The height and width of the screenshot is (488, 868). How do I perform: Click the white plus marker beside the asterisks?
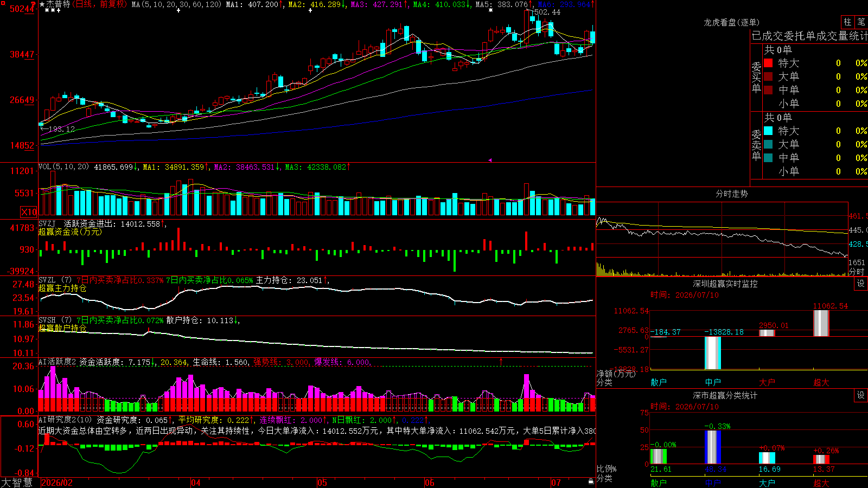click(x=59, y=10)
